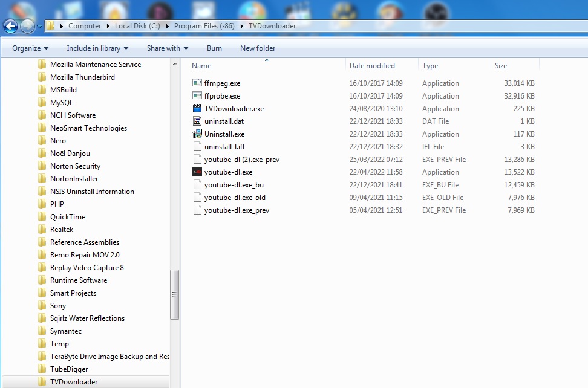Click the youtube-dl.exe_bu file icon
This screenshot has width=588, height=388.
click(197, 185)
